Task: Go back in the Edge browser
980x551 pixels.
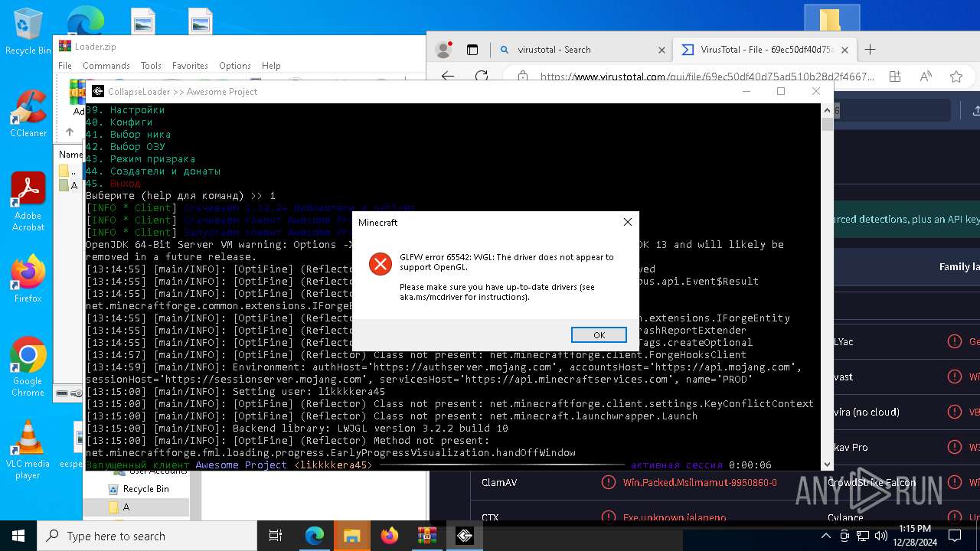Action: pos(448,77)
